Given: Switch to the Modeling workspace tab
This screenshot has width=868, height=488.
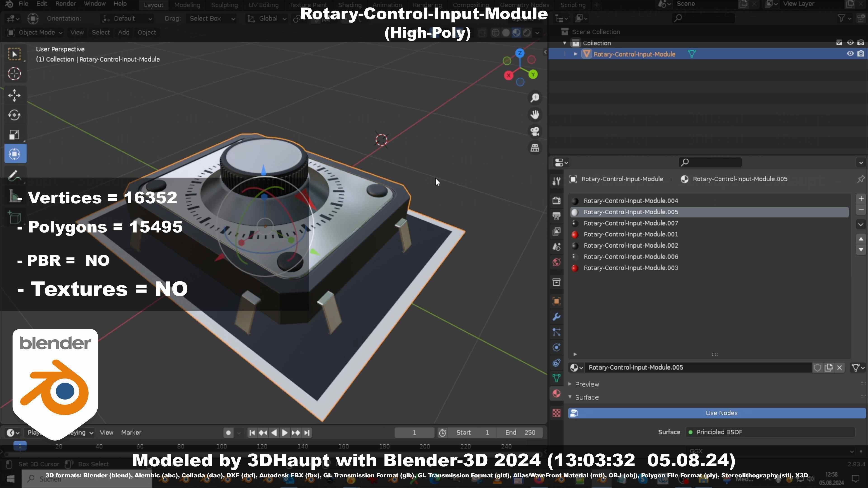Looking at the screenshot, I should 187,5.
